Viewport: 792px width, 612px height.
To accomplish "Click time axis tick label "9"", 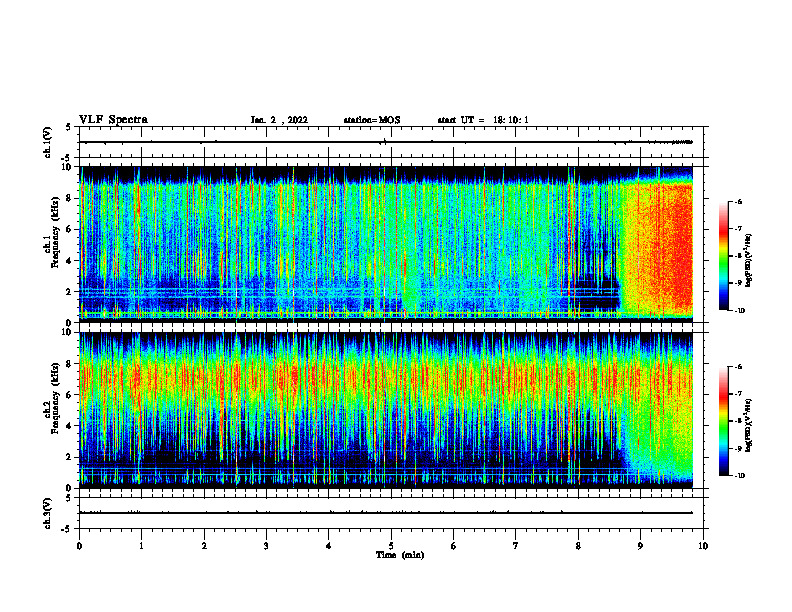I will pyautogui.click(x=640, y=546).
